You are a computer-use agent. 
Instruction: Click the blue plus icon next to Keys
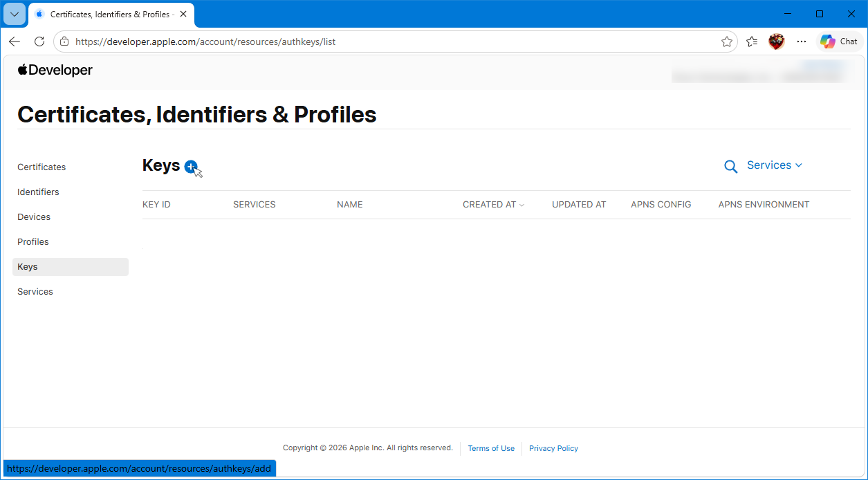pyautogui.click(x=191, y=167)
